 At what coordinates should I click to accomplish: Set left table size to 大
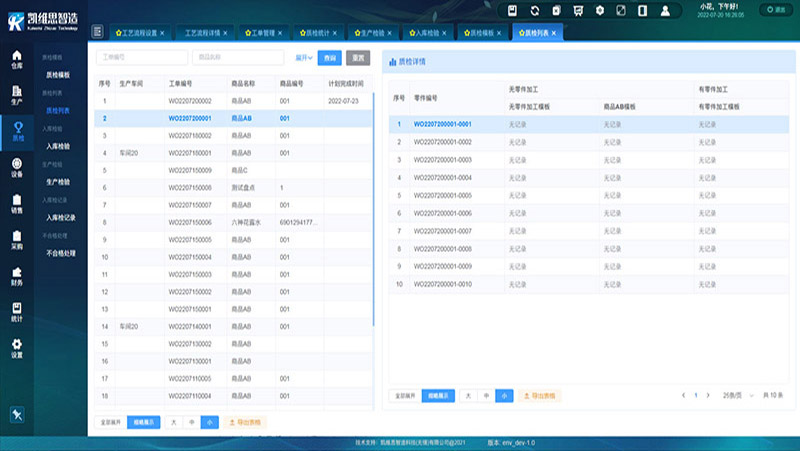(173, 422)
